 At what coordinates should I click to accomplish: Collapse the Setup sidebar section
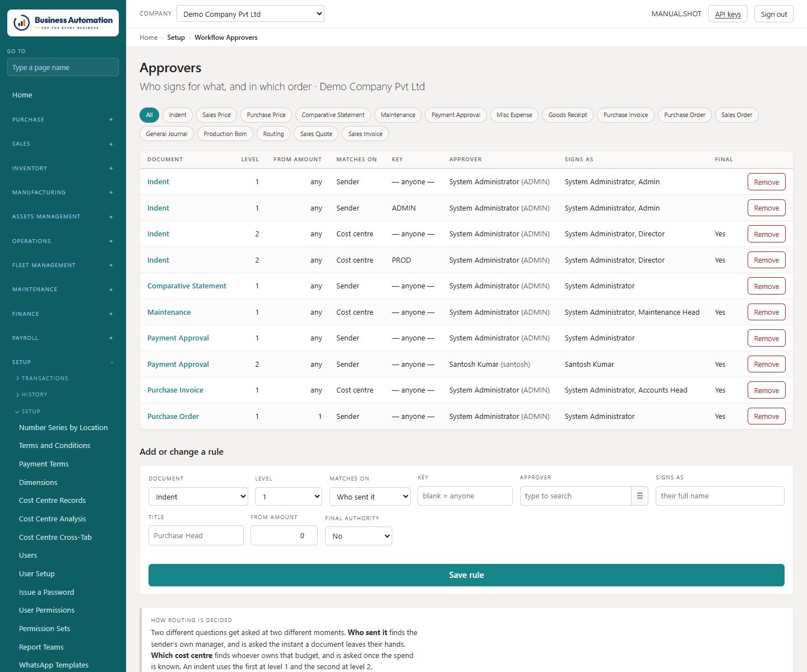click(63, 362)
